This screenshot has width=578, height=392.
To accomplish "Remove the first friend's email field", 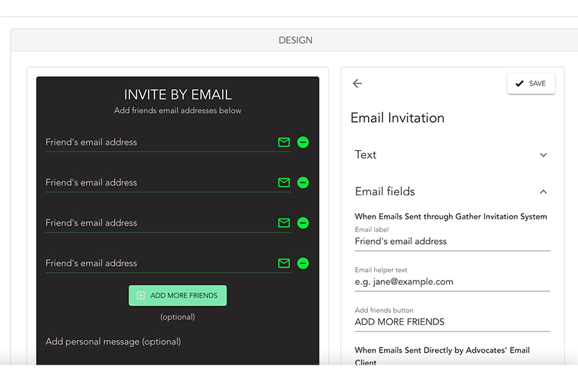I will 303,142.
